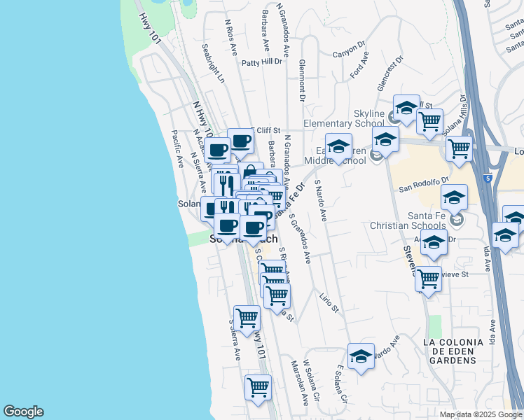Click the coffee cup marker next to N Acacia Ave
The width and height of the screenshot is (524, 420).
pos(217,151)
